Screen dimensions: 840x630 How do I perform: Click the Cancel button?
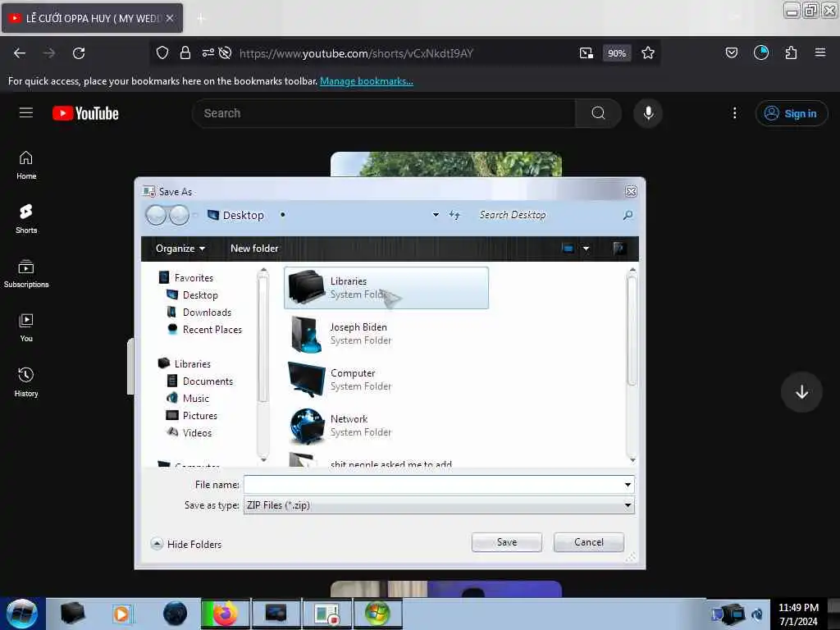click(x=588, y=542)
